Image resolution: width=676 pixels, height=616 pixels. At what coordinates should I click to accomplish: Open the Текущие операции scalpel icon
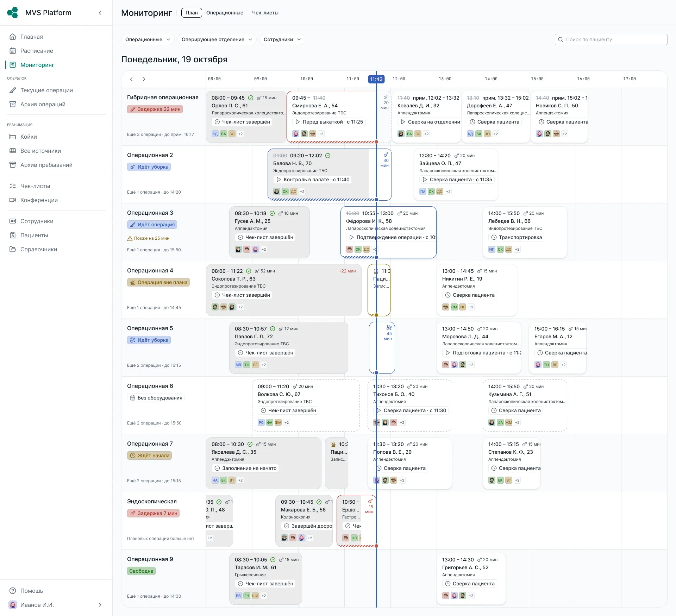[13, 90]
